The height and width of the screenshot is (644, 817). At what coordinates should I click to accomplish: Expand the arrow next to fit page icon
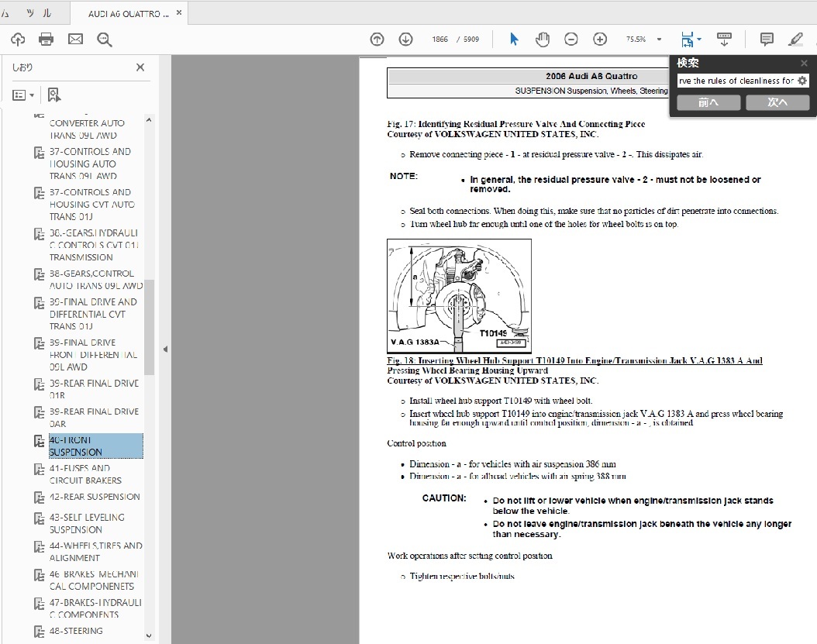[x=699, y=39]
